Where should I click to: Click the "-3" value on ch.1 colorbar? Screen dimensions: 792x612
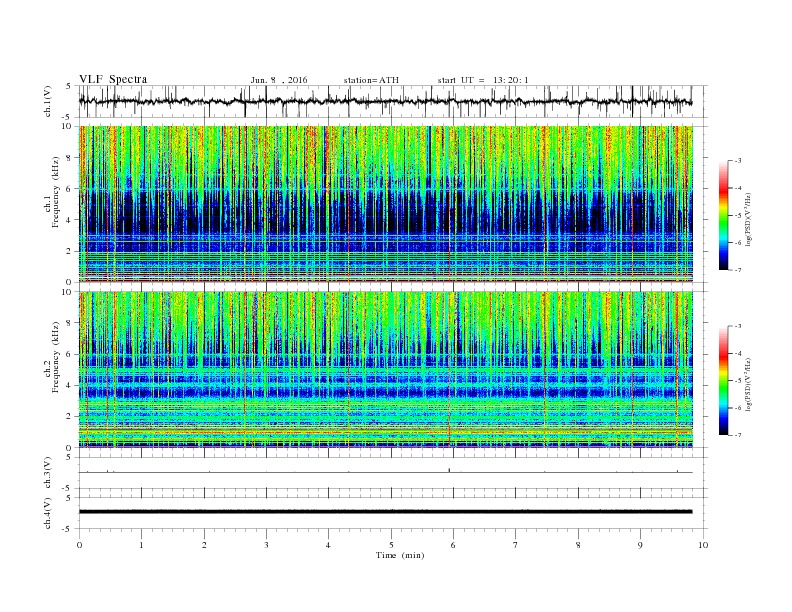[x=738, y=161]
